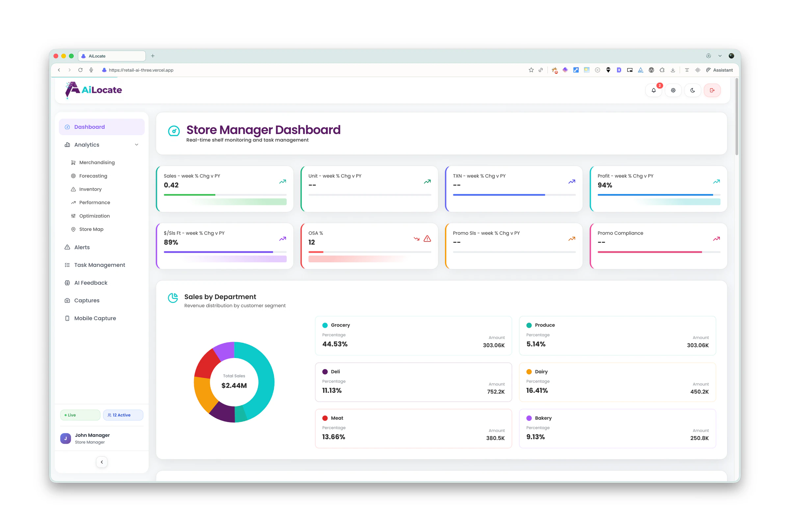
Task: Click the John Manager avatar
Action: click(66, 438)
